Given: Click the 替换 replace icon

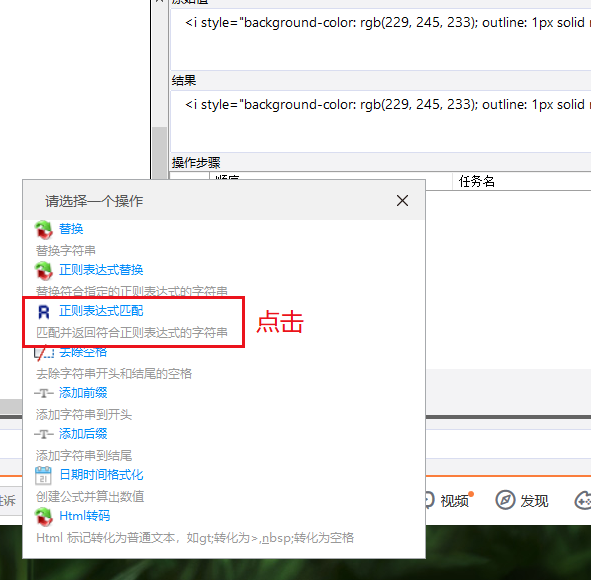Looking at the screenshot, I should [44, 230].
